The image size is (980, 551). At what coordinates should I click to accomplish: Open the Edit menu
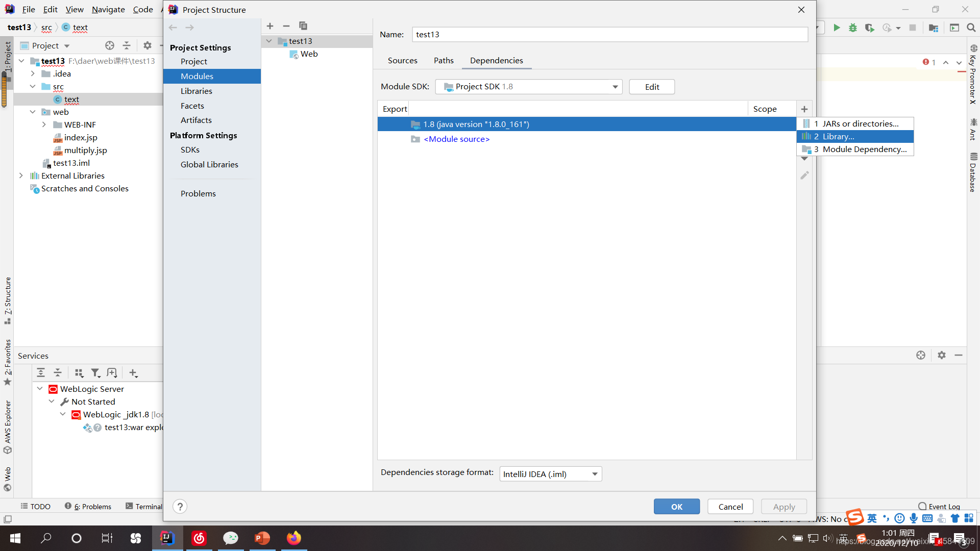pyautogui.click(x=50, y=9)
